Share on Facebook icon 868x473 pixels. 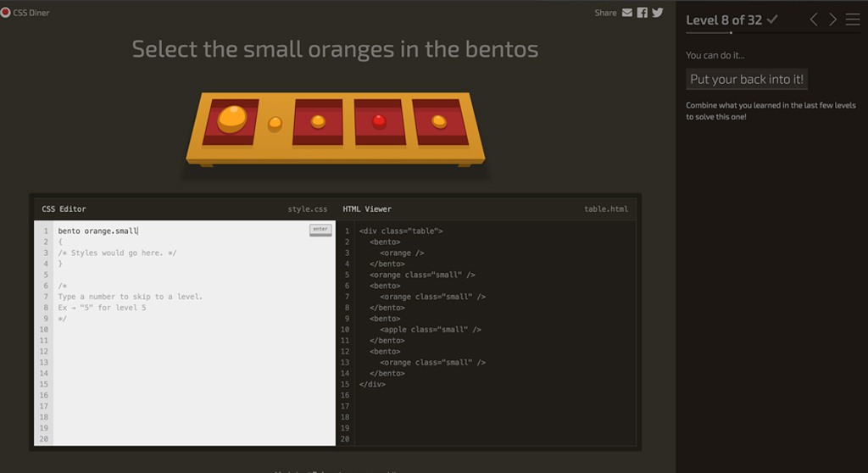click(643, 13)
